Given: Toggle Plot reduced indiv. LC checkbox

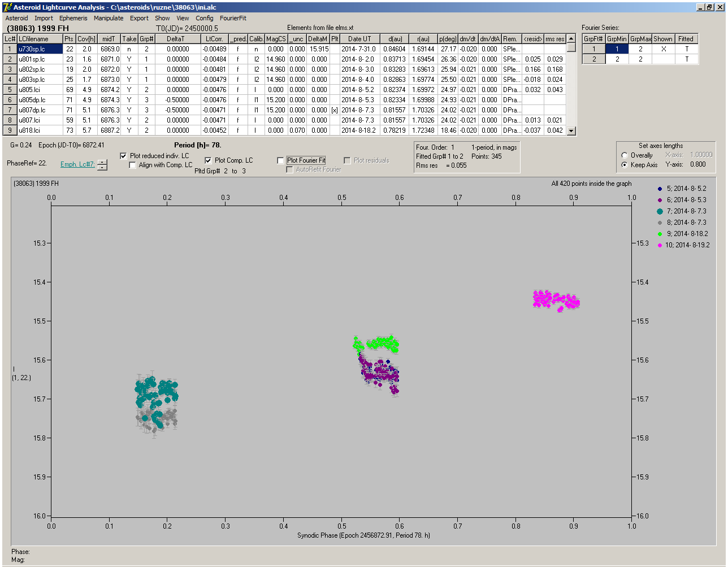Looking at the screenshot, I should pos(124,156).
